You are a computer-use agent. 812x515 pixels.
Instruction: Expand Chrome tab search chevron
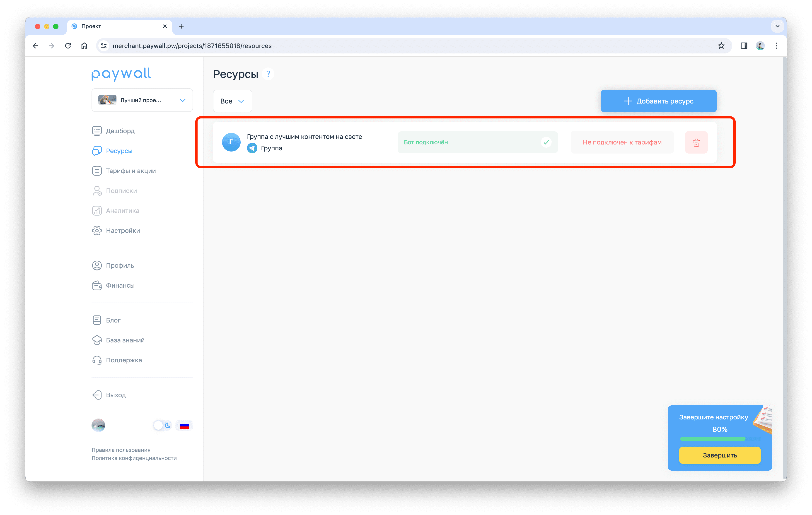tap(777, 26)
